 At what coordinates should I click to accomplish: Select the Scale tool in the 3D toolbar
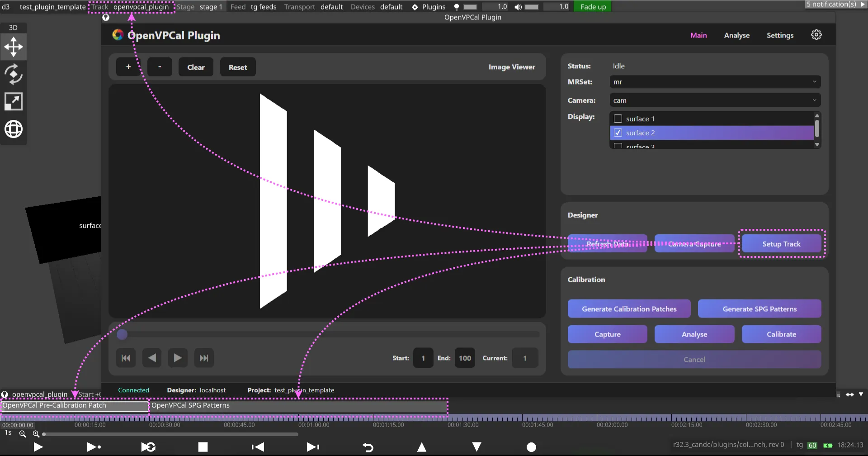click(13, 101)
